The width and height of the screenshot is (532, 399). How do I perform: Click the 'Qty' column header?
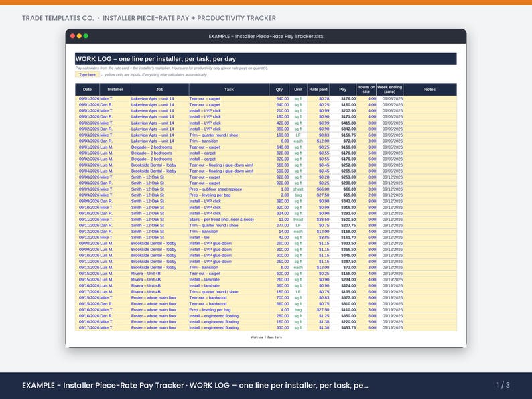[279, 90]
